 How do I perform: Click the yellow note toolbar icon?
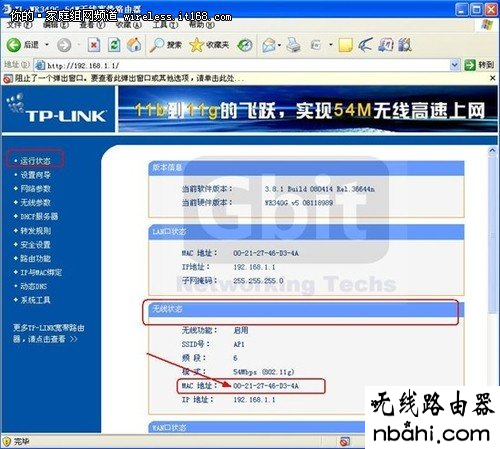[345, 45]
